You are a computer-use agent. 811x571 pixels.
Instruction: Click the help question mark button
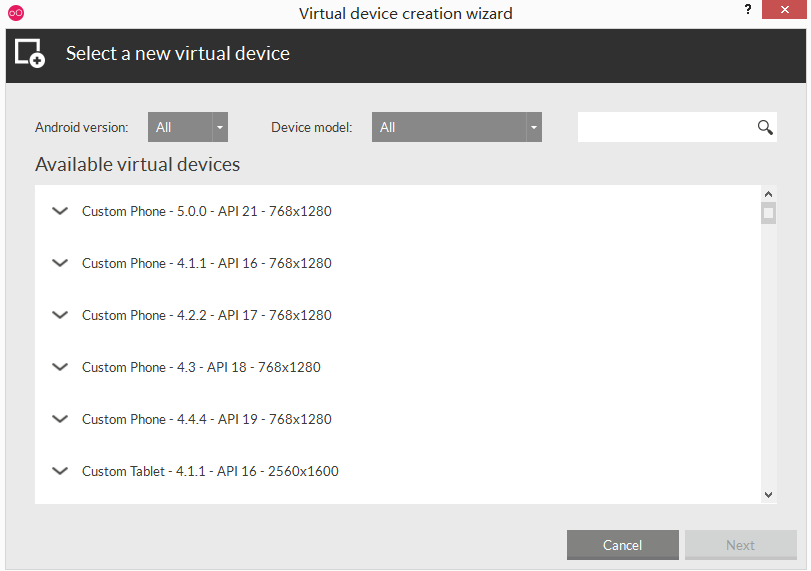coord(747,11)
